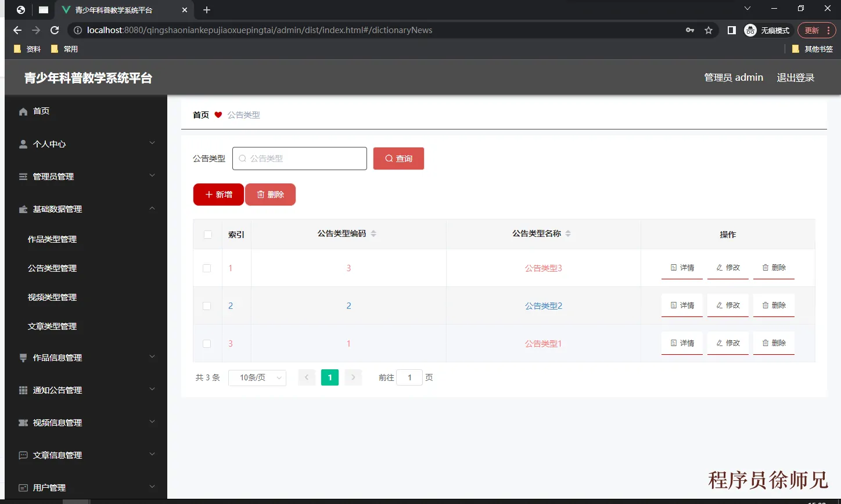This screenshot has height=504, width=841.
Task: Open 公告类型管理 submenu item
Action: tap(52, 268)
